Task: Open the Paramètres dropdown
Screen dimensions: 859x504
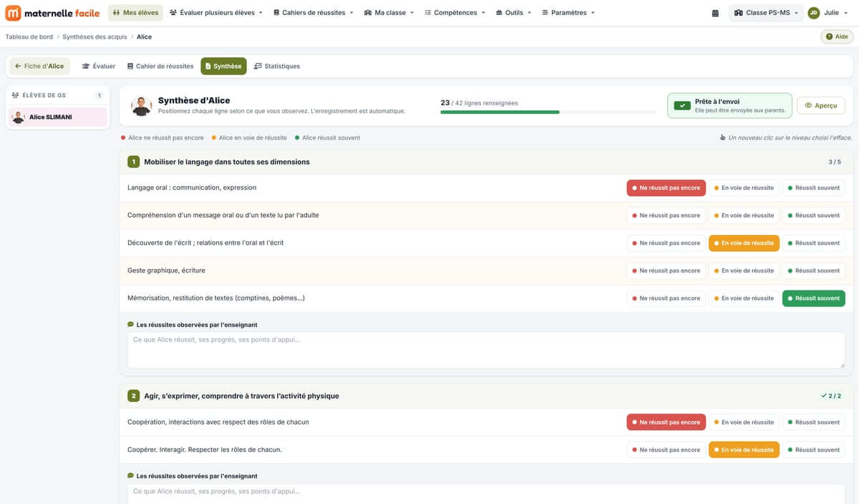Action: [x=568, y=13]
